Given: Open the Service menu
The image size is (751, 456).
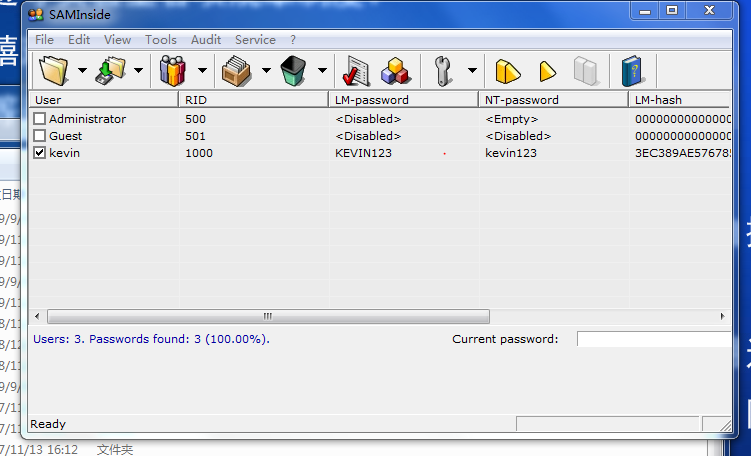Looking at the screenshot, I should click(255, 40).
